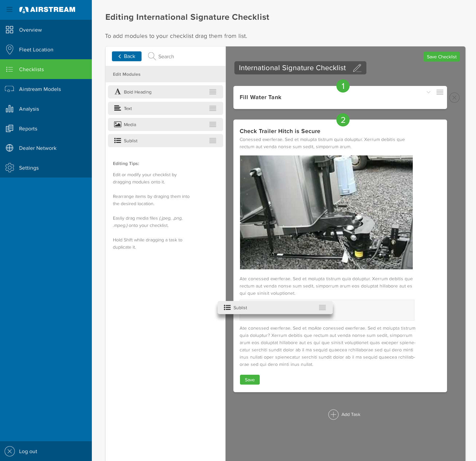Click Log out link
Viewport: 476px width, 461px height.
click(28, 451)
